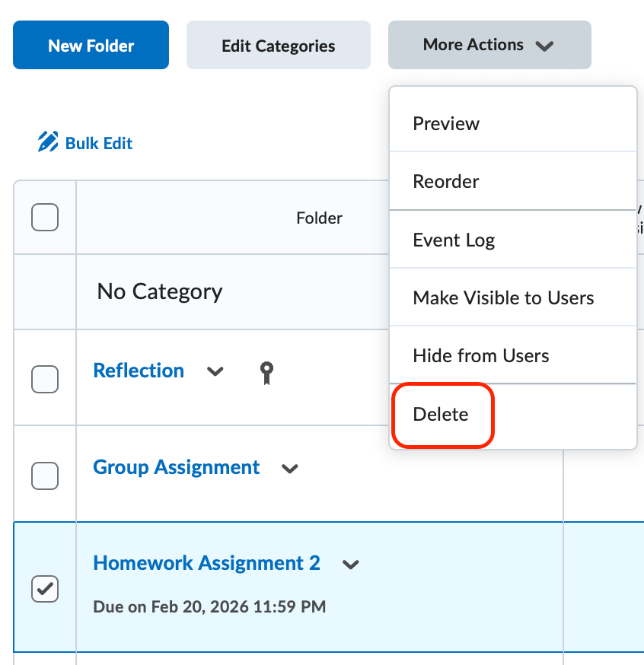Select Make Visible to Users
This screenshot has width=644, height=665.
tap(503, 297)
